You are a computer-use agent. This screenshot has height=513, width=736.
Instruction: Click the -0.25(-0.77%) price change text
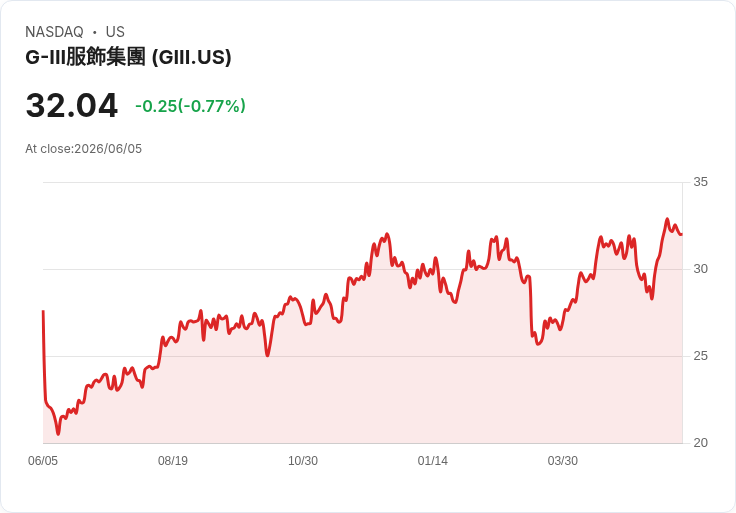[190, 106]
